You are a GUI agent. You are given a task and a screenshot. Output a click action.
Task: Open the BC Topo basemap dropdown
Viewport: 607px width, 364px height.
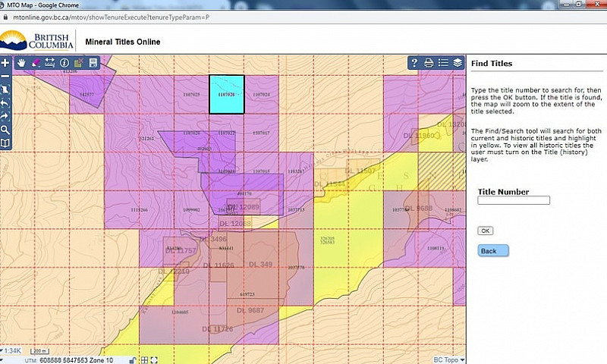(448, 359)
